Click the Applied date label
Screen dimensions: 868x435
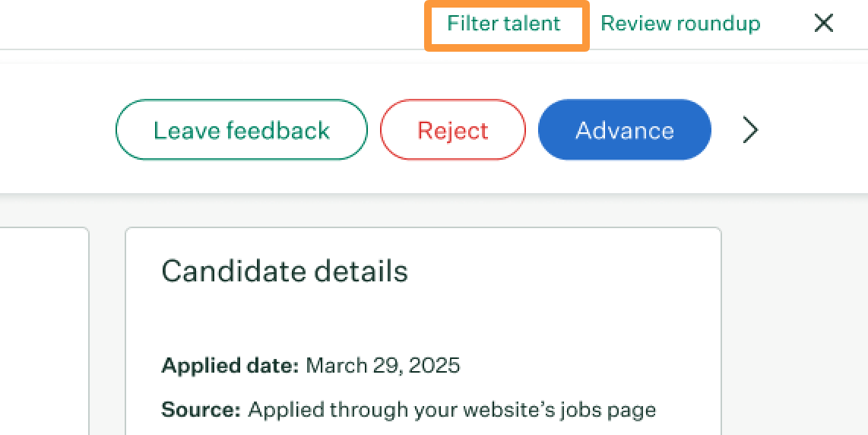(230, 365)
